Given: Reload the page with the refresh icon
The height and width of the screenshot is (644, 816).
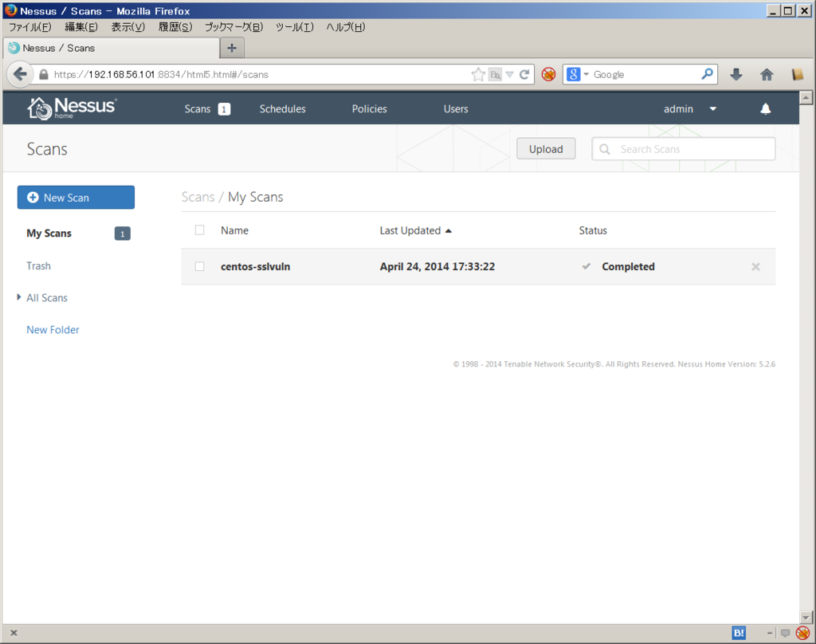Looking at the screenshot, I should (524, 74).
